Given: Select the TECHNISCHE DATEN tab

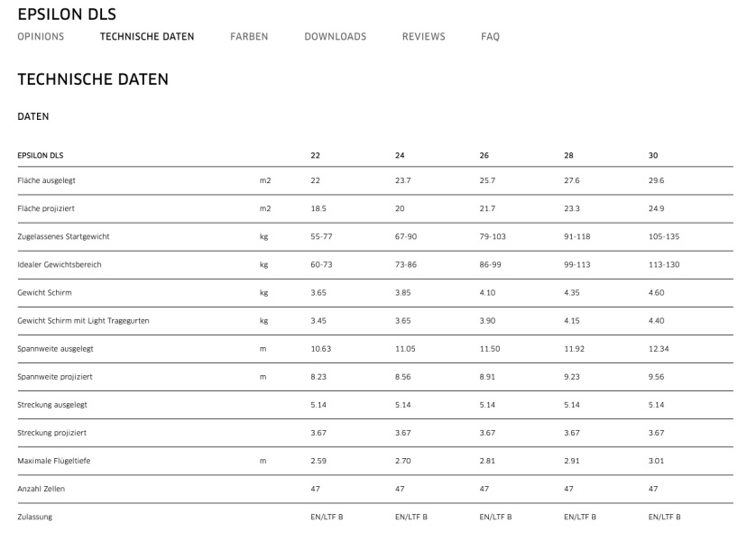Looking at the screenshot, I should coord(147,37).
